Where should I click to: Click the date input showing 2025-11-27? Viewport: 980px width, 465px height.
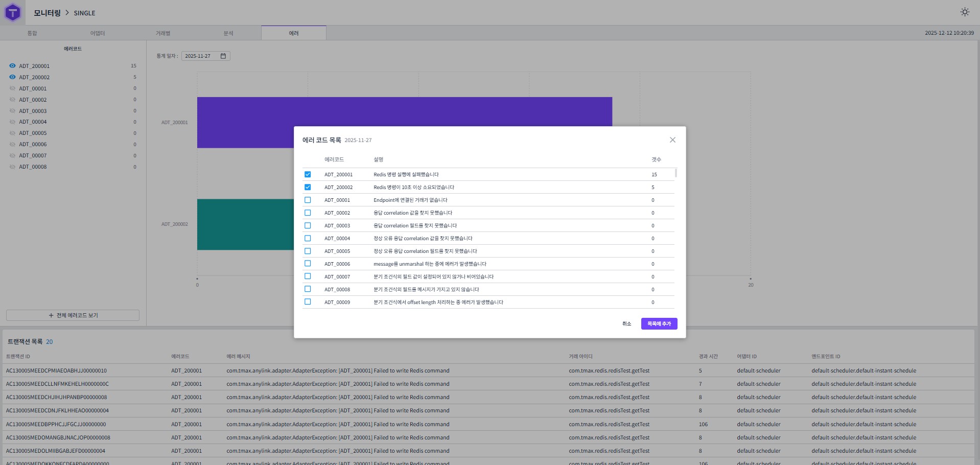[200, 56]
